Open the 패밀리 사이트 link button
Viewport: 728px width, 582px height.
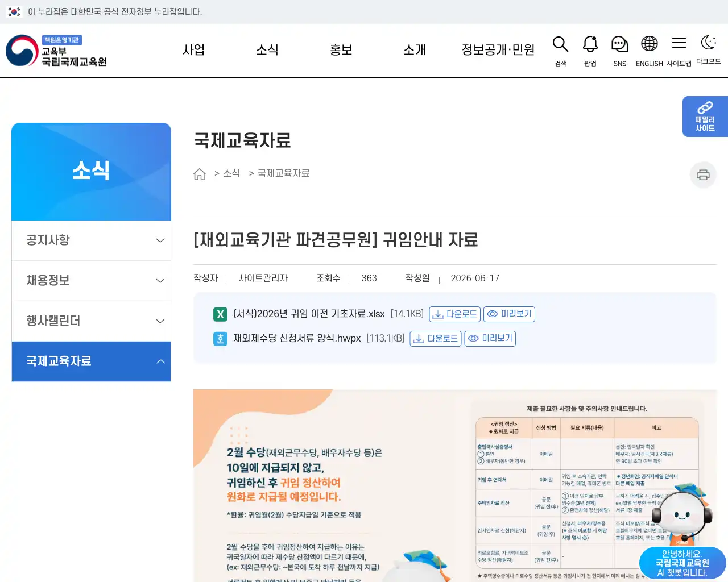pyautogui.click(x=705, y=117)
